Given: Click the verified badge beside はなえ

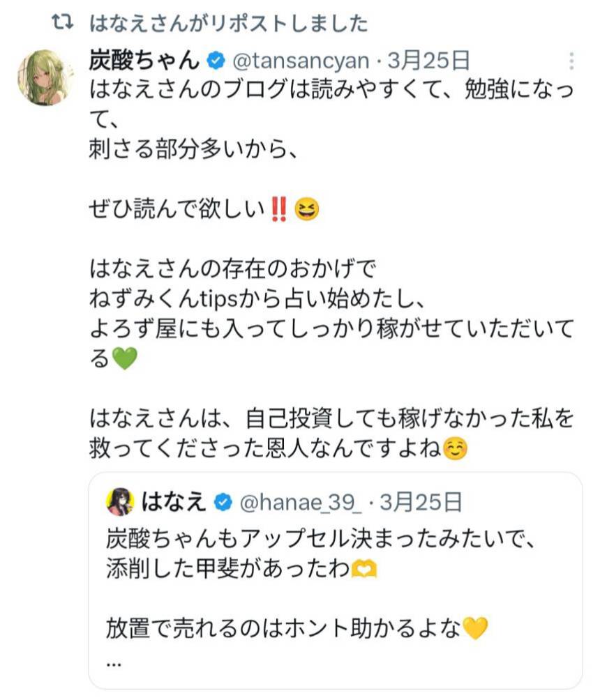Looking at the screenshot, I should pyautogui.click(x=222, y=501).
